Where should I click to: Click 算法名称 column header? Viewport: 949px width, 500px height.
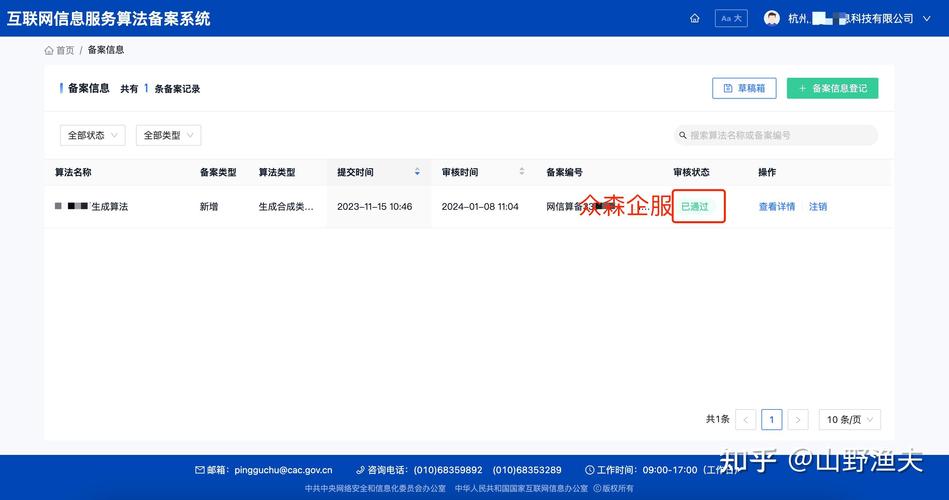[73, 172]
